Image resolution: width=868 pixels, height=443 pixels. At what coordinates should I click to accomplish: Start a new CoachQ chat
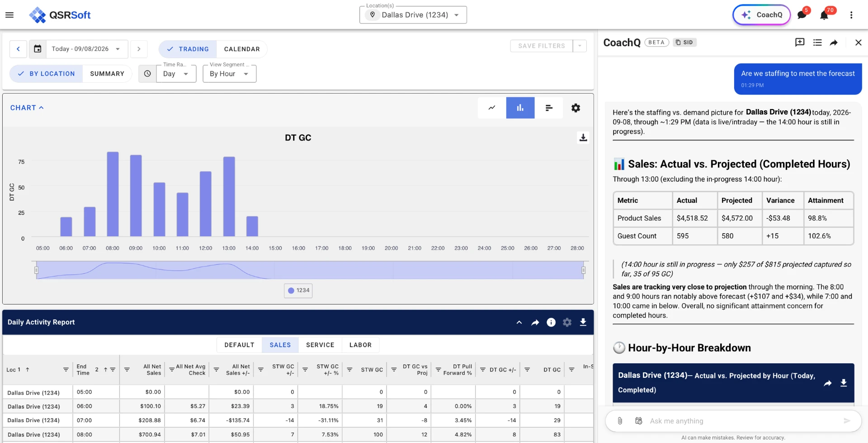pos(800,43)
